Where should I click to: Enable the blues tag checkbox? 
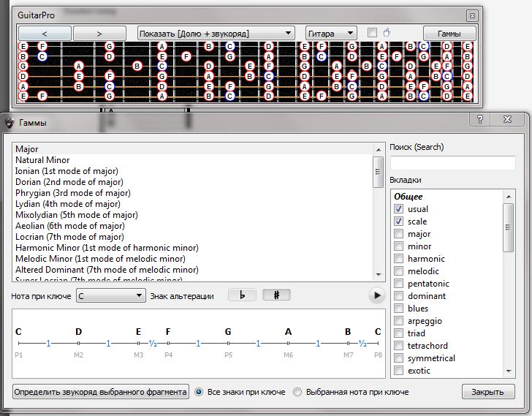tap(399, 308)
